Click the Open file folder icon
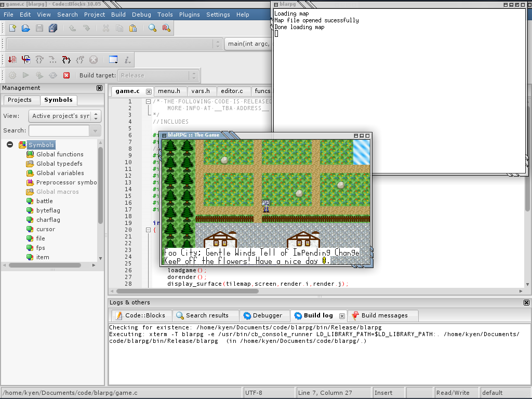Image resolution: width=532 pixels, height=399 pixels. (25, 28)
